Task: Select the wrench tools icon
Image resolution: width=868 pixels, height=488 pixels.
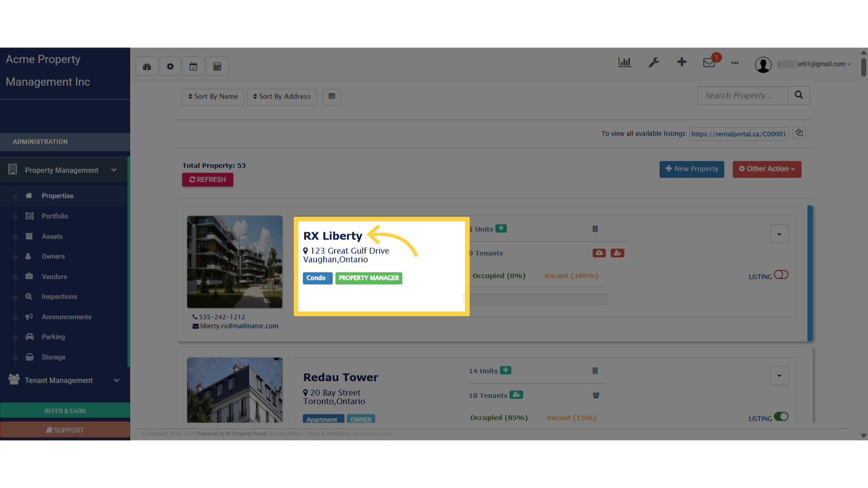Action: (x=654, y=62)
